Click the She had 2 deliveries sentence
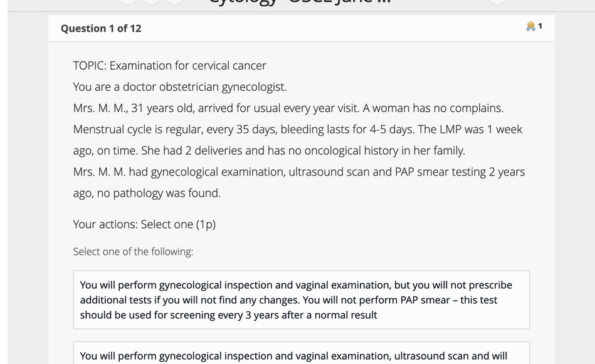The image size is (595, 364). 303,150
